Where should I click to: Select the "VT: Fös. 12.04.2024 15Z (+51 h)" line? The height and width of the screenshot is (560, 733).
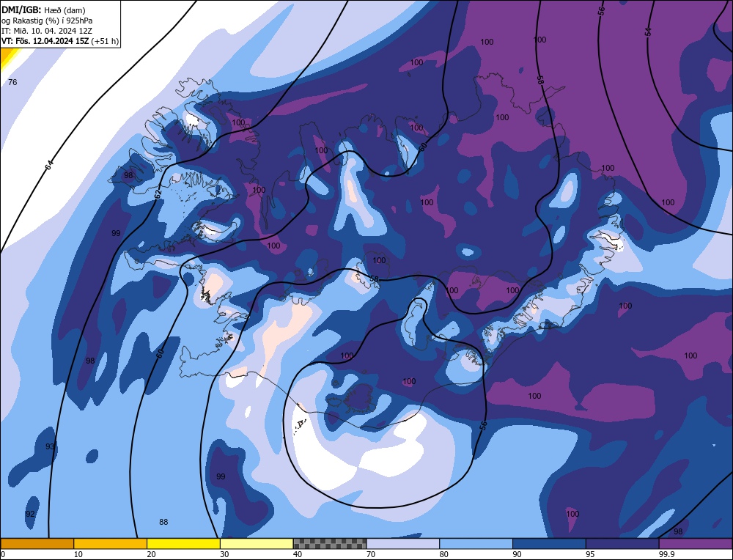pos(60,41)
